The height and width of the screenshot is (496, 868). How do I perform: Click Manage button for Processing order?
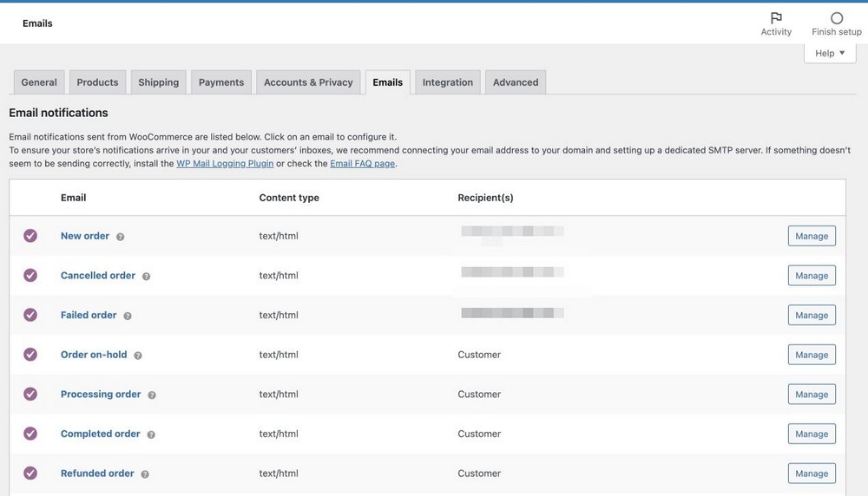(812, 395)
